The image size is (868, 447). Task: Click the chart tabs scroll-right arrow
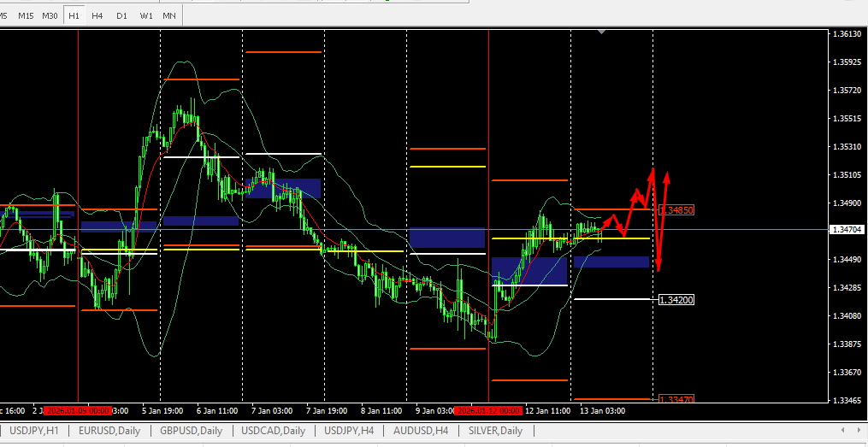859,430
